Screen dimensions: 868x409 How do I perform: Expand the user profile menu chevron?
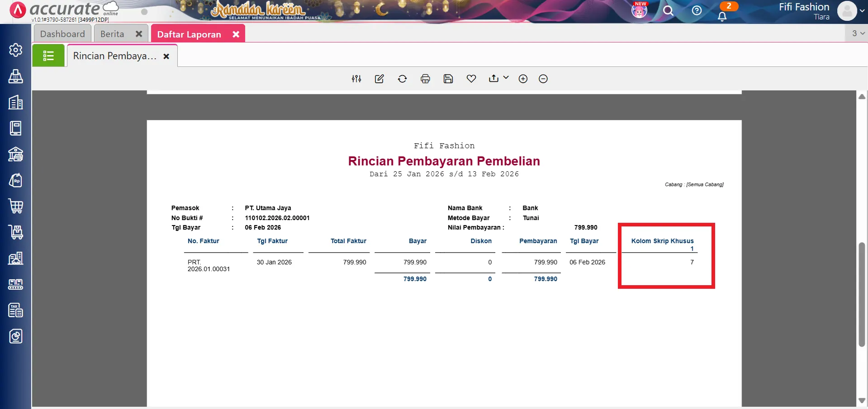[x=862, y=11]
